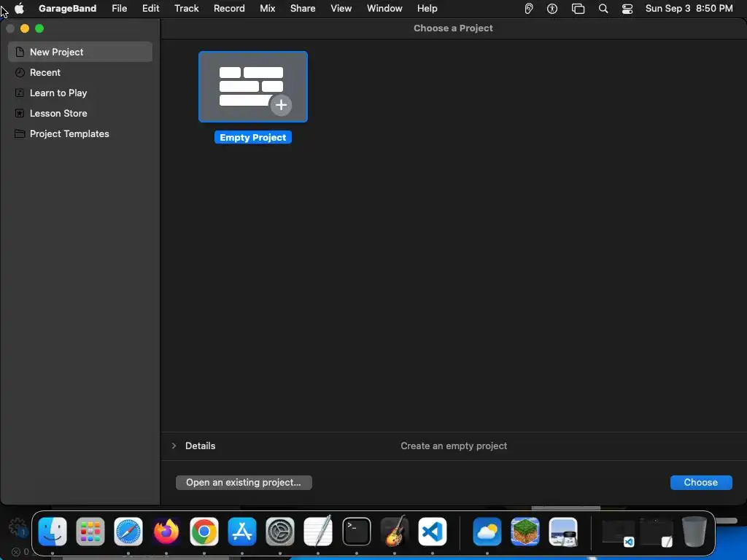Click the yellow minimize window button

25,28
